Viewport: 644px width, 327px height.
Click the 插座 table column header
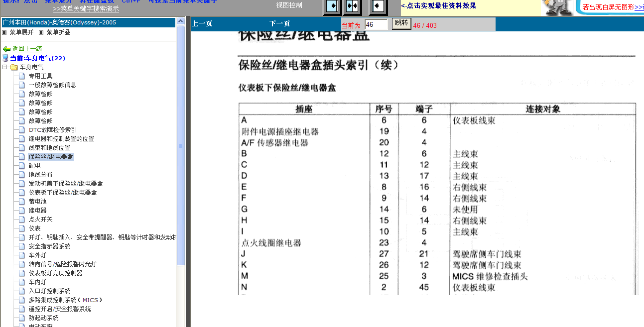304,109
